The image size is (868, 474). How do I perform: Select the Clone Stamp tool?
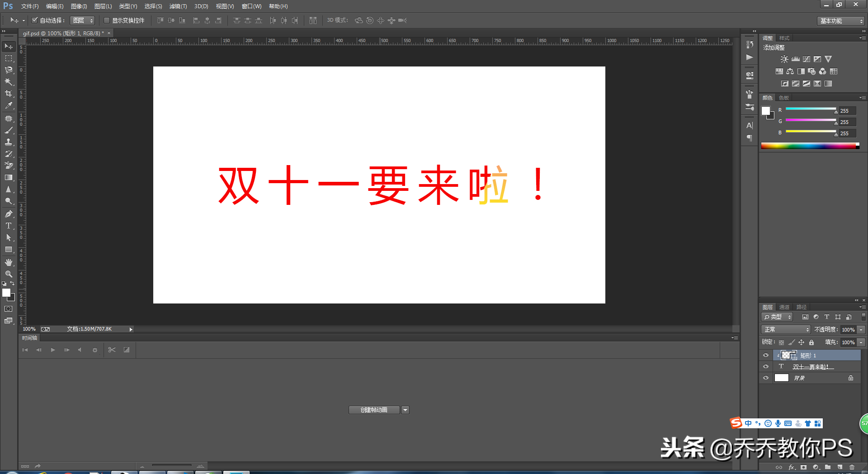(x=9, y=142)
